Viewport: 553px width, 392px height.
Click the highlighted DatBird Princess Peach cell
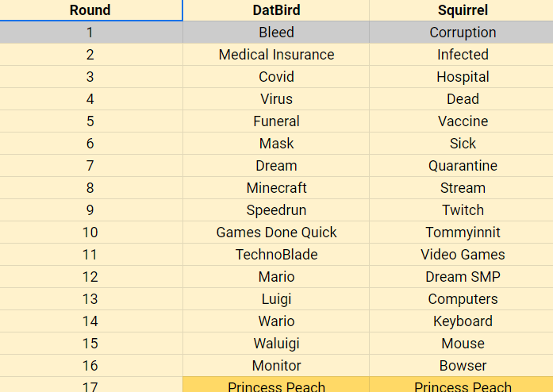pyautogui.click(x=276, y=385)
